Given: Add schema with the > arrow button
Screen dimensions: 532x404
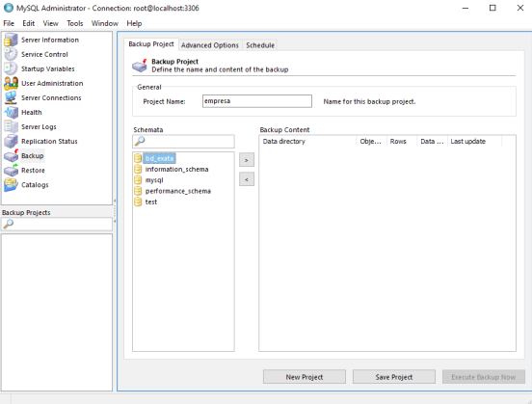Looking at the screenshot, I should 247,160.
